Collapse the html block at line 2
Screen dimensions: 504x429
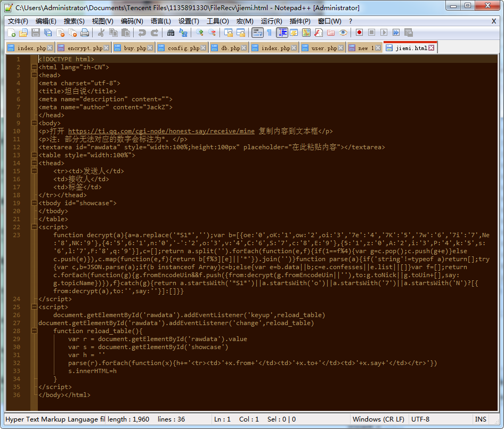(34, 67)
